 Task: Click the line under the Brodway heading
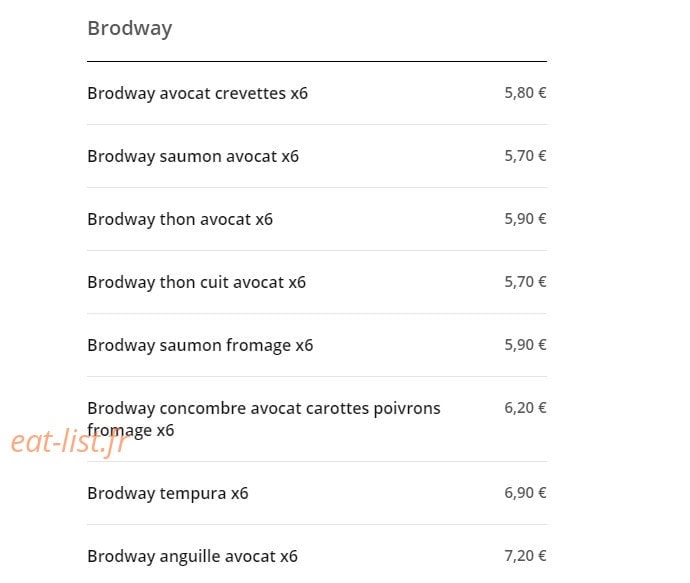[317, 62]
